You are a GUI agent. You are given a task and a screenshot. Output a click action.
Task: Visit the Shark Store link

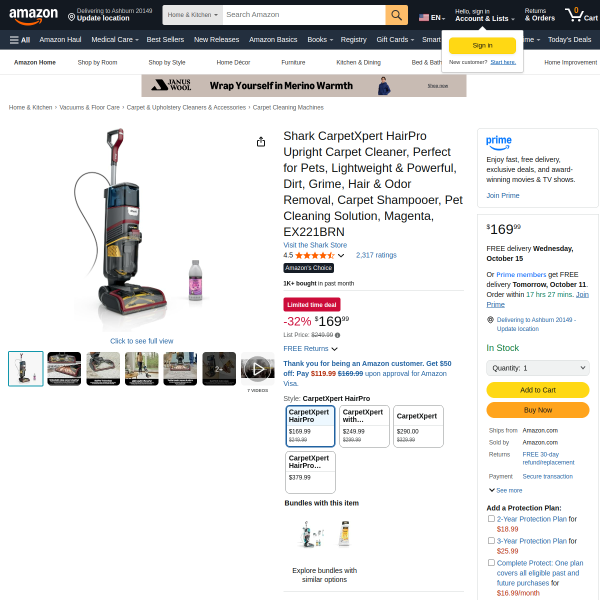pyautogui.click(x=315, y=245)
